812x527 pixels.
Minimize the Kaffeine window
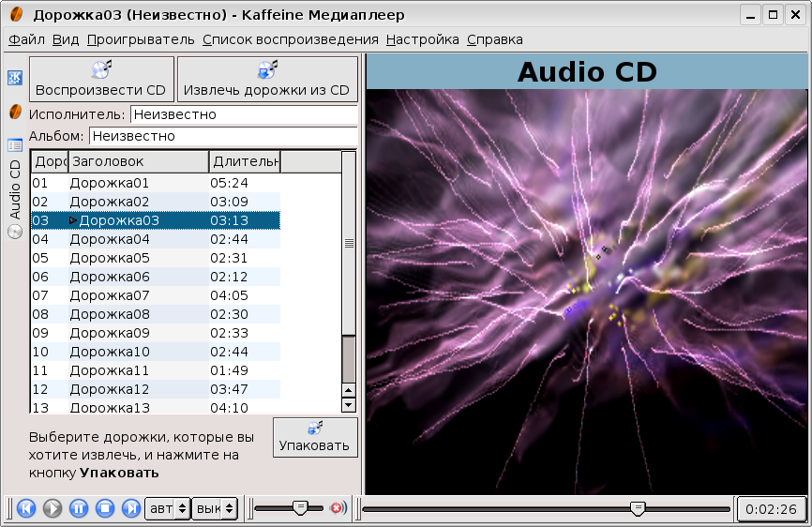tap(750, 15)
